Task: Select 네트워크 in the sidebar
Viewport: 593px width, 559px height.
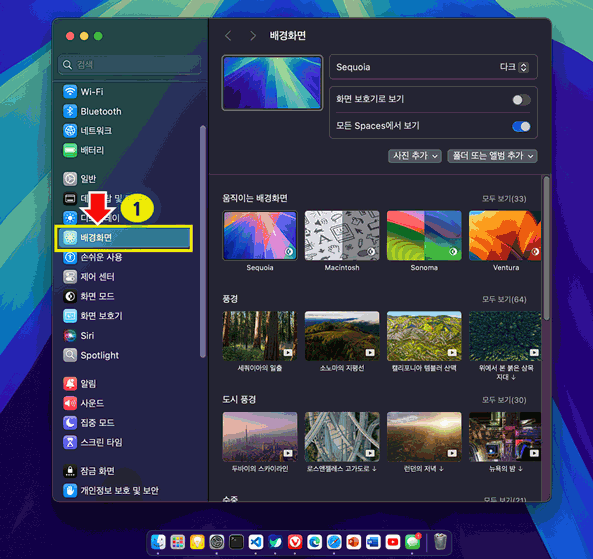Action: (87, 130)
